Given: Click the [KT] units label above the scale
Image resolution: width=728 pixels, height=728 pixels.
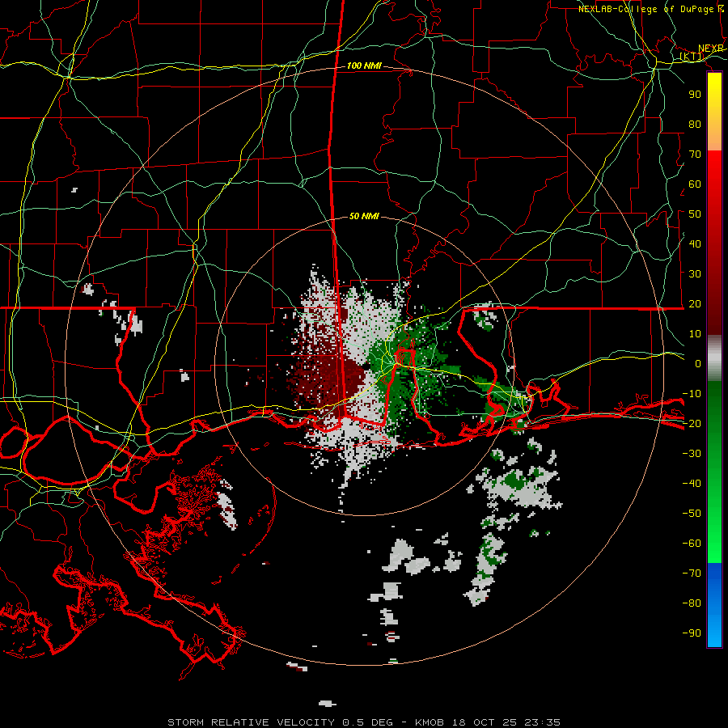Looking at the screenshot, I should click(692, 57).
